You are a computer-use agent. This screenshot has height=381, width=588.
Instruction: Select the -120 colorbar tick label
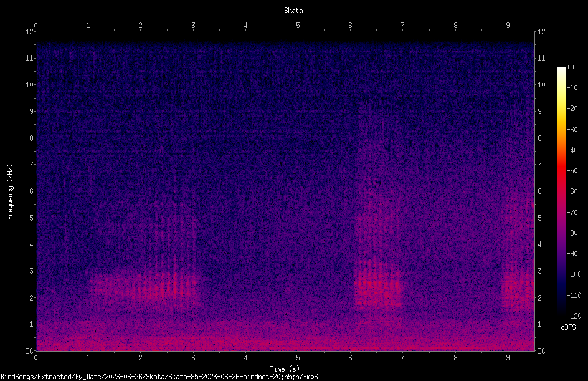pos(574,316)
